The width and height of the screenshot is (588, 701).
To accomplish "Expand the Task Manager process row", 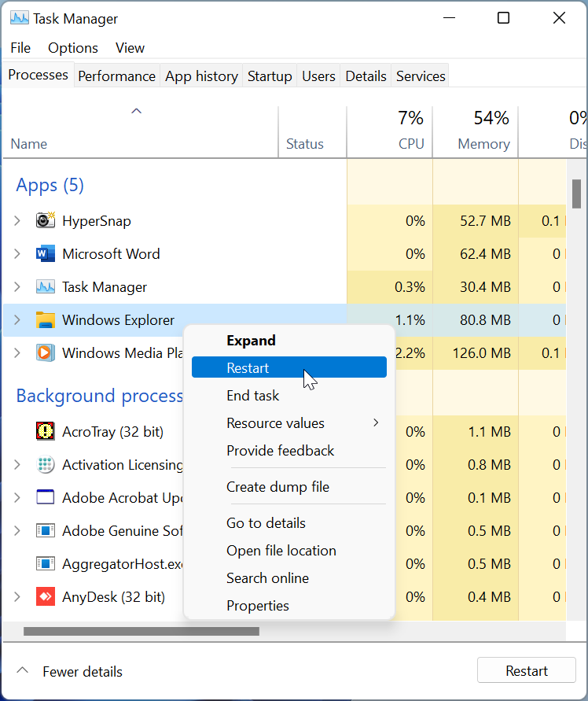I will pos(17,286).
